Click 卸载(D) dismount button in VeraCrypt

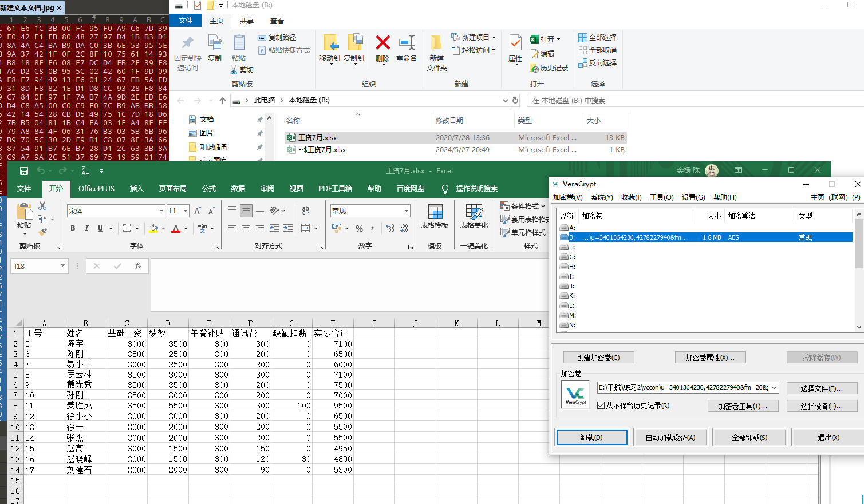(591, 438)
